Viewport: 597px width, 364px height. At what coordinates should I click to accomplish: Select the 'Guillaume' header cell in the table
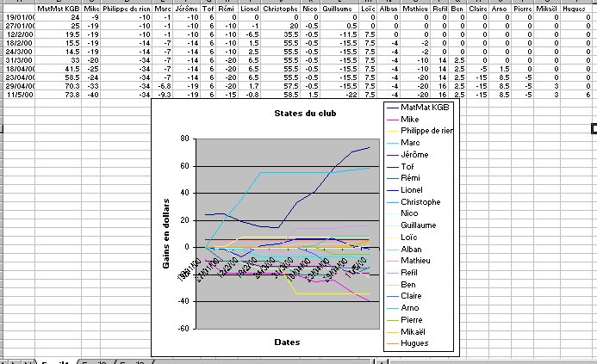(339, 9)
